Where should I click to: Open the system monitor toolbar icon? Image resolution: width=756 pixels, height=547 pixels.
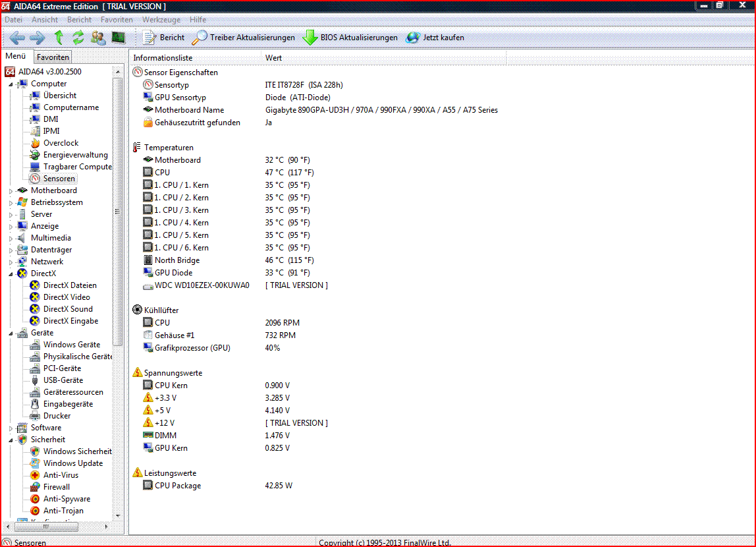[118, 37]
